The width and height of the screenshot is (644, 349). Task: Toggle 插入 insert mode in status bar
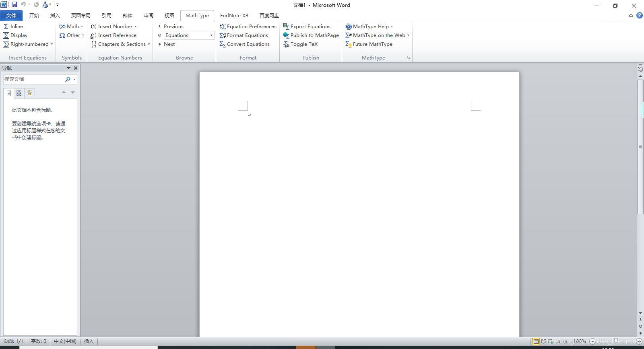[89, 341]
